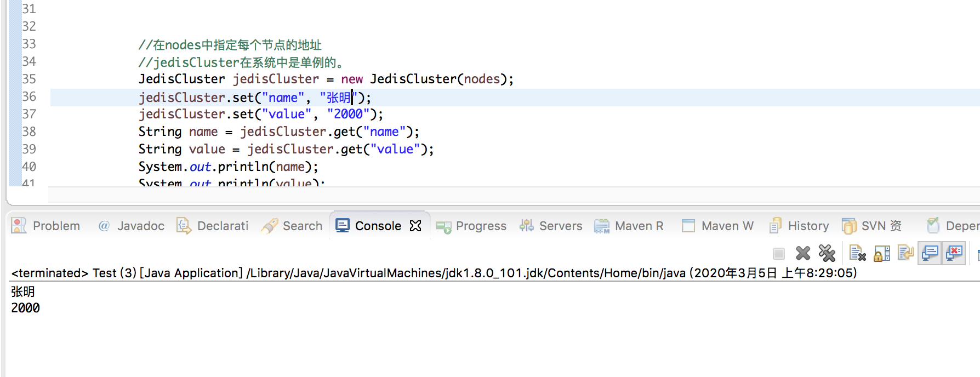Image resolution: width=980 pixels, height=377 pixels.
Task: Remove all terminated launches with the double X icon
Action: [x=827, y=253]
